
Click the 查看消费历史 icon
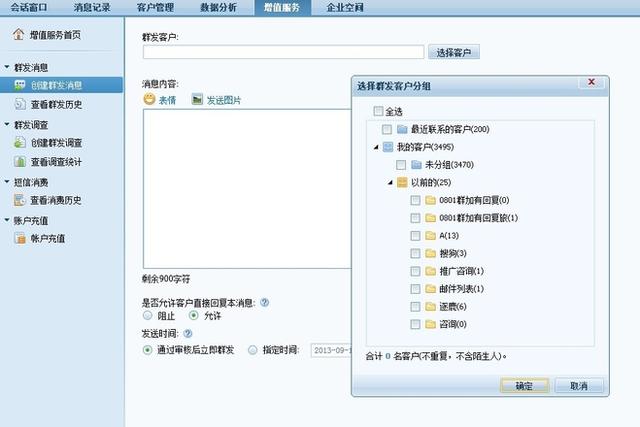coord(20,200)
